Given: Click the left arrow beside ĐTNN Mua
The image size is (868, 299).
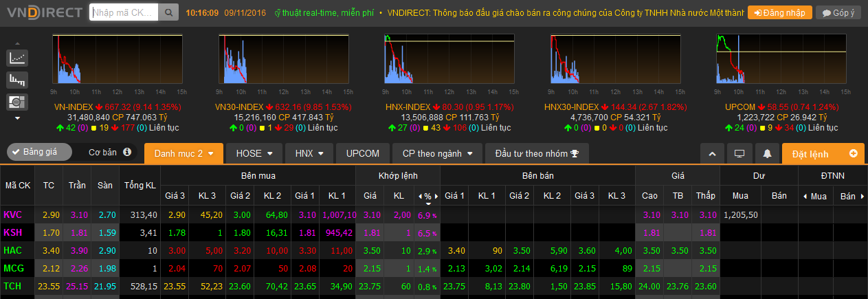Looking at the screenshot, I should tap(805, 197).
